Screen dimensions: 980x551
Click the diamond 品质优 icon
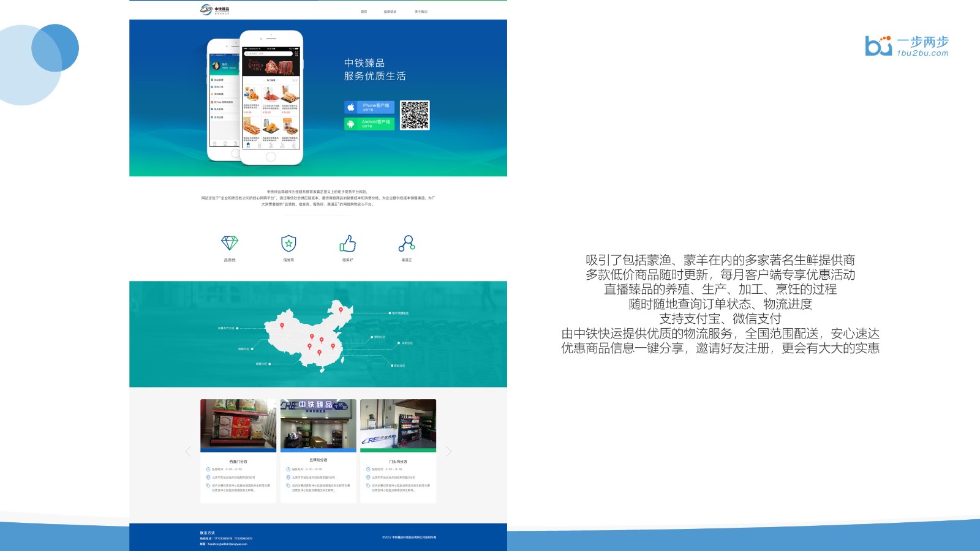point(230,243)
